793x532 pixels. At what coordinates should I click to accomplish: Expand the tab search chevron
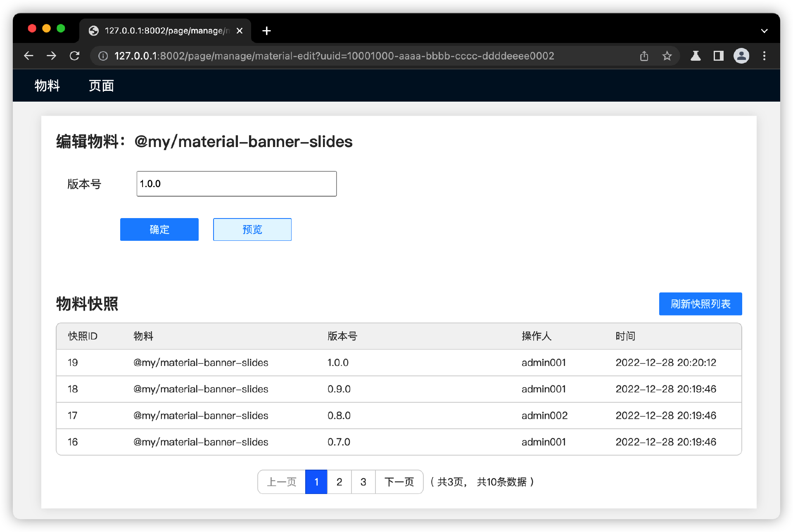pos(765,31)
